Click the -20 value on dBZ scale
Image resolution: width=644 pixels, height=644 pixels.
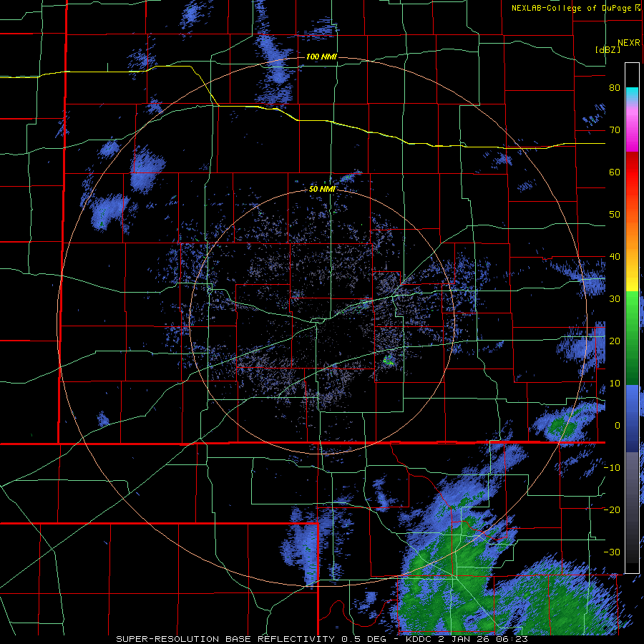tap(612, 510)
